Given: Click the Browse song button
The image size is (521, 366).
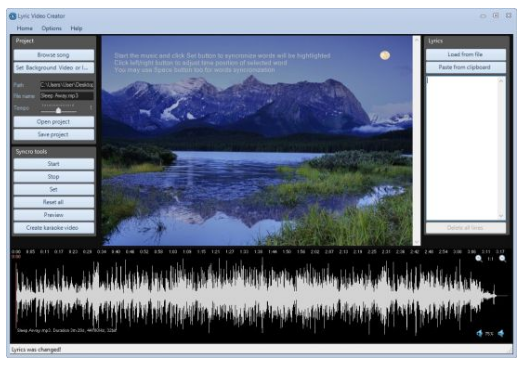Looking at the screenshot, I should (x=54, y=55).
